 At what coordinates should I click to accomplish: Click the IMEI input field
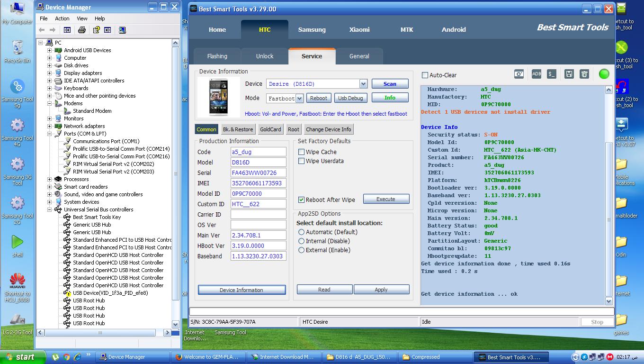click(x=259, y=183)
